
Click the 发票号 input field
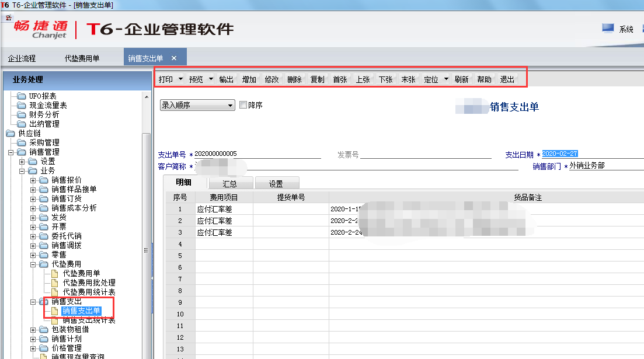[x=426, y=154]
